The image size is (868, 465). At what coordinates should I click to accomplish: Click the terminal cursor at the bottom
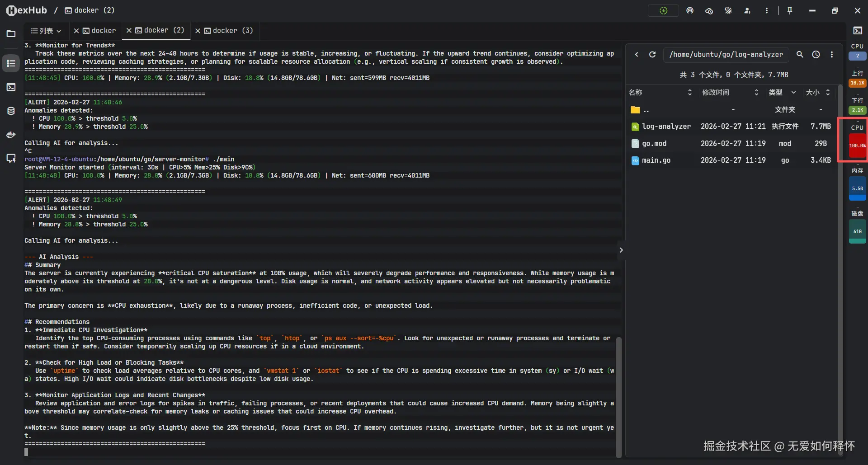pos(26,452)
